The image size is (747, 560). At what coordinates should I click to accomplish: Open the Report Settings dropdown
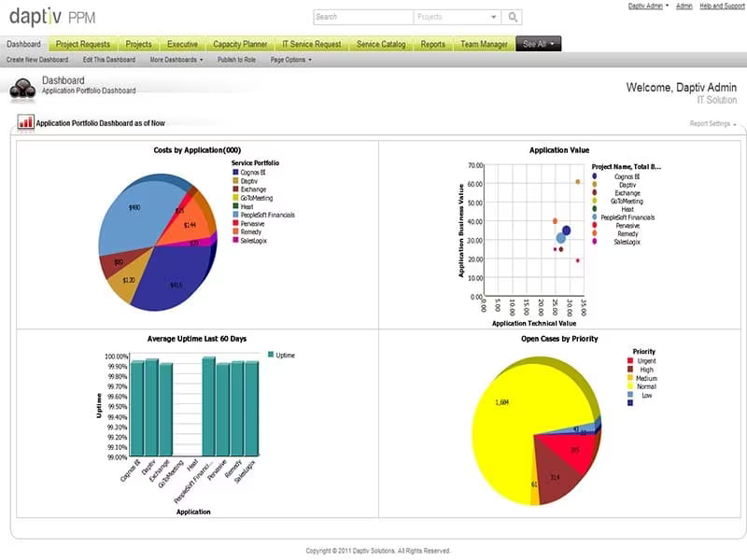[x=712, y=124]
